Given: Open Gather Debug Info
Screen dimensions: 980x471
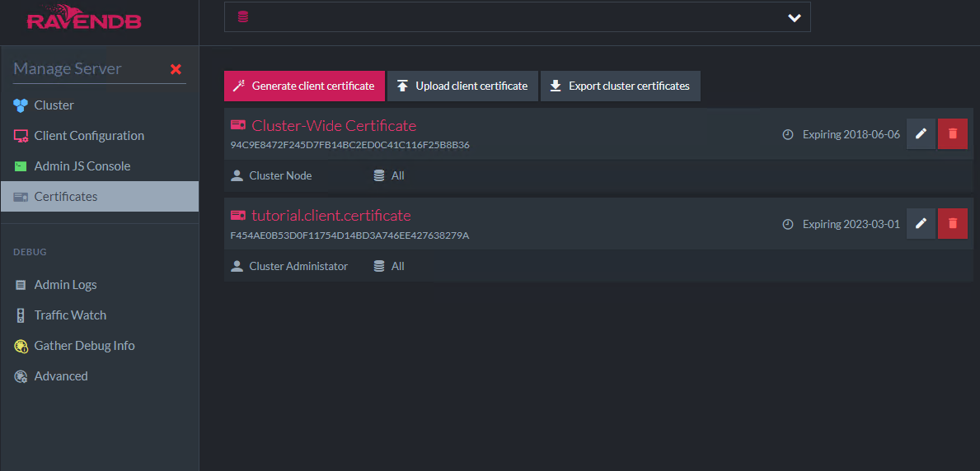Looking at the screenshot, I should [x=100, y=346].
